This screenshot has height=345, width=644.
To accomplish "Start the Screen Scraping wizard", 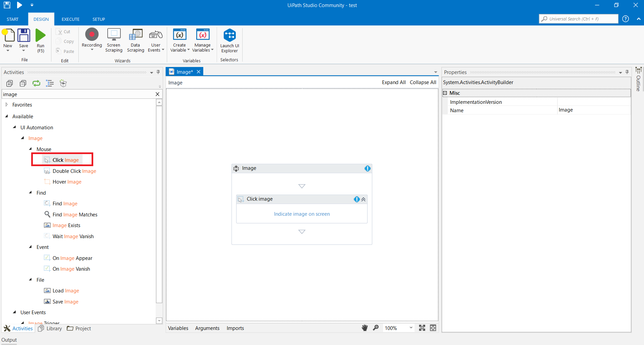I will (114, 40).
